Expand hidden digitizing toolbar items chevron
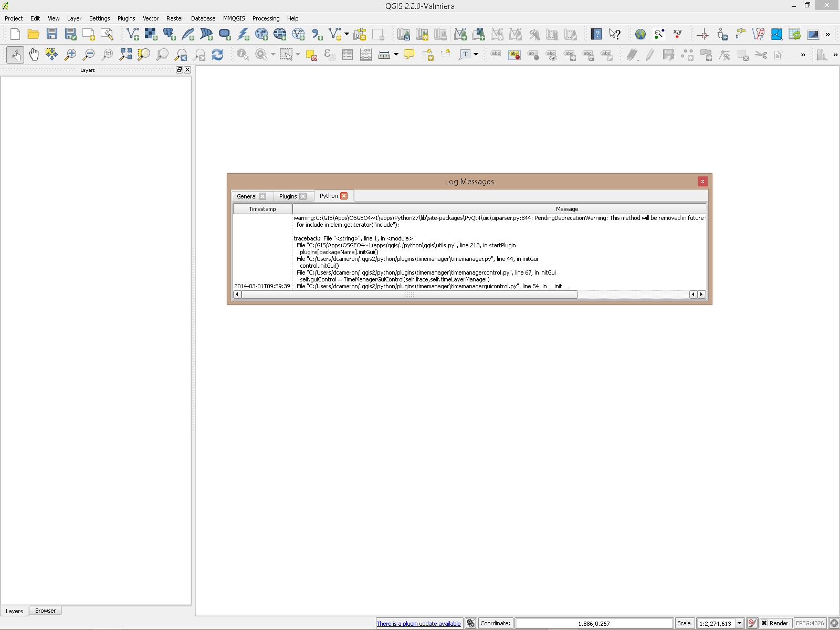Image resolution: width=840 pixels, height=630 pixels. click(x=803, y=55)
